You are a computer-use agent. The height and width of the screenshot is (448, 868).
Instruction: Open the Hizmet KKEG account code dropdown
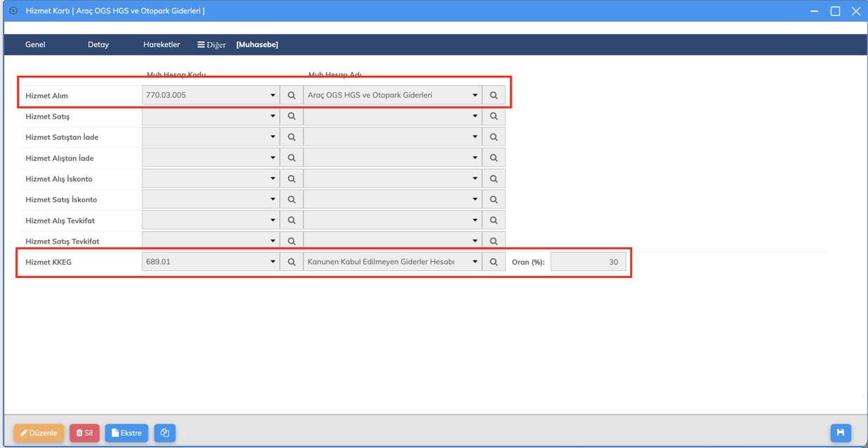(x=272, y=262)
